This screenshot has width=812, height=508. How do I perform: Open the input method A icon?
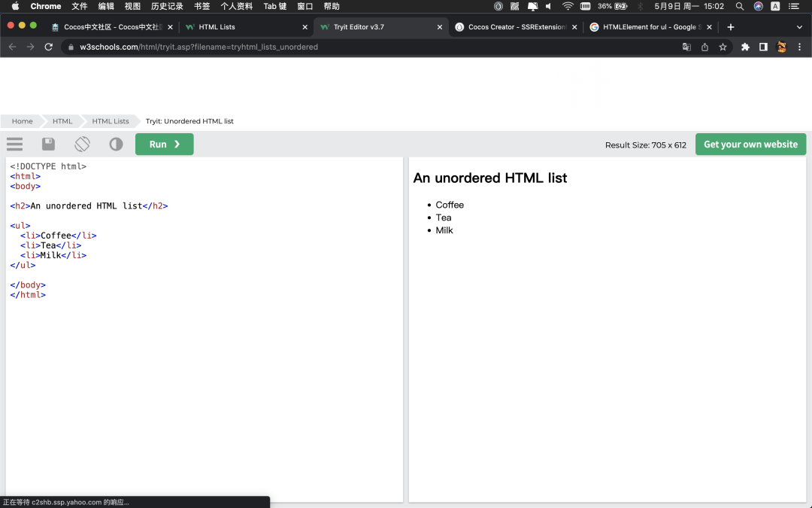(x=775, y=6)
